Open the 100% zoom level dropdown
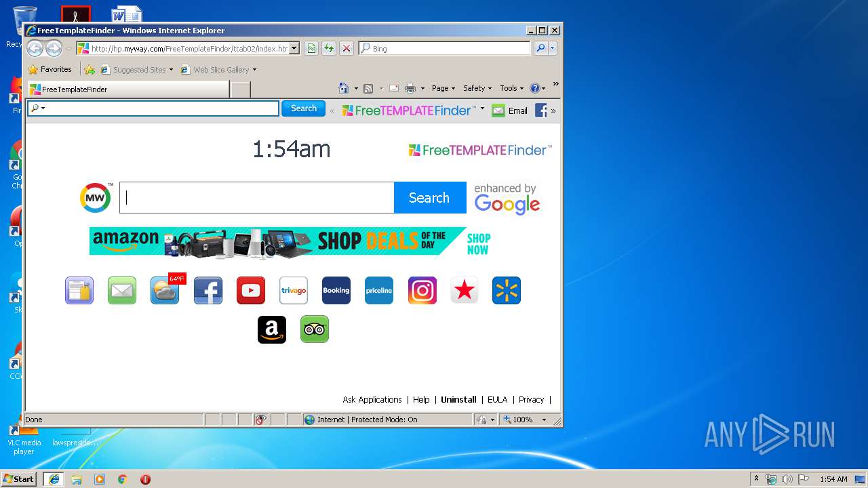 (544, 420)
